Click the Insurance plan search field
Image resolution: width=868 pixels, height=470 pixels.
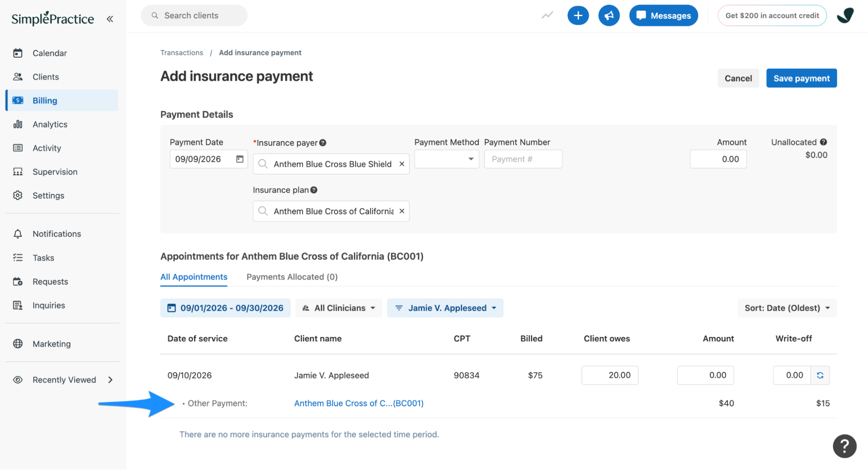pos(331,211)
